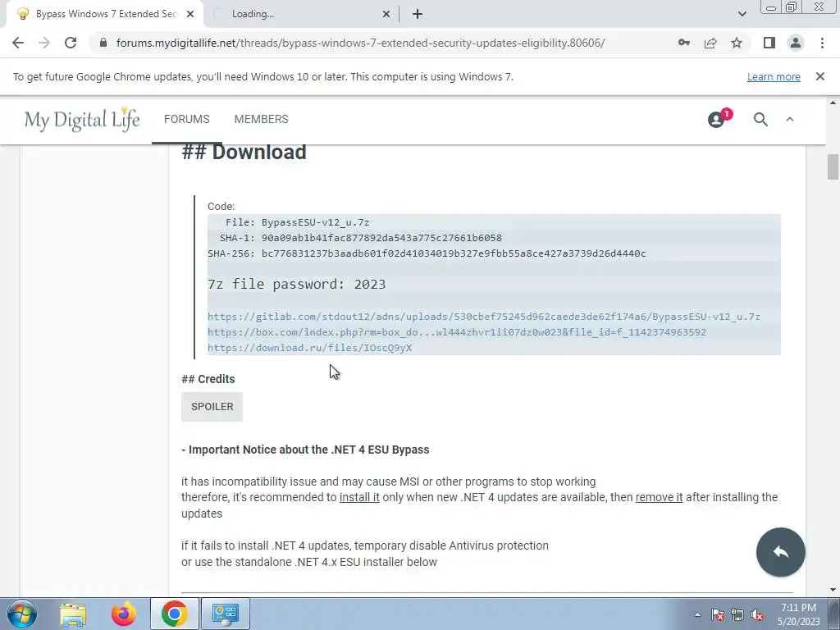Launch Firefox from the taskbar
This screenshot has height=630, width=840.
[x=123, y=614]
